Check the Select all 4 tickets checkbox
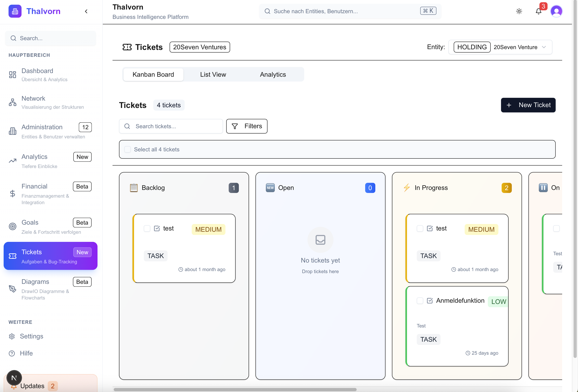The image size is (578, 392). pyautogui.click(x=128, y=149)
